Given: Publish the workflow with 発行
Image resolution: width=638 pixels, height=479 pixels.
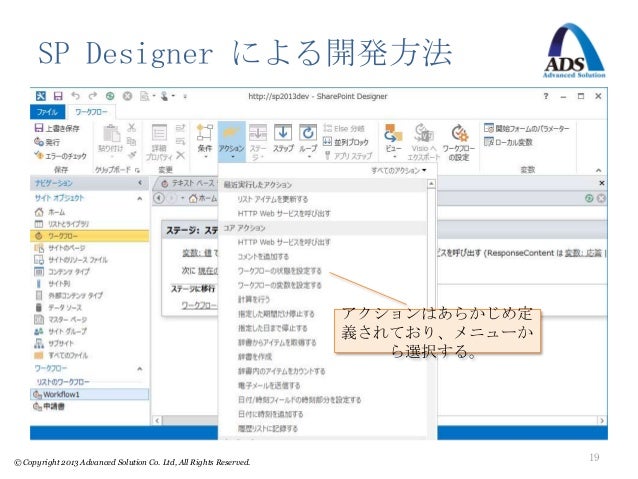Looking at the screenshot, I should click(x=47, y=142).
